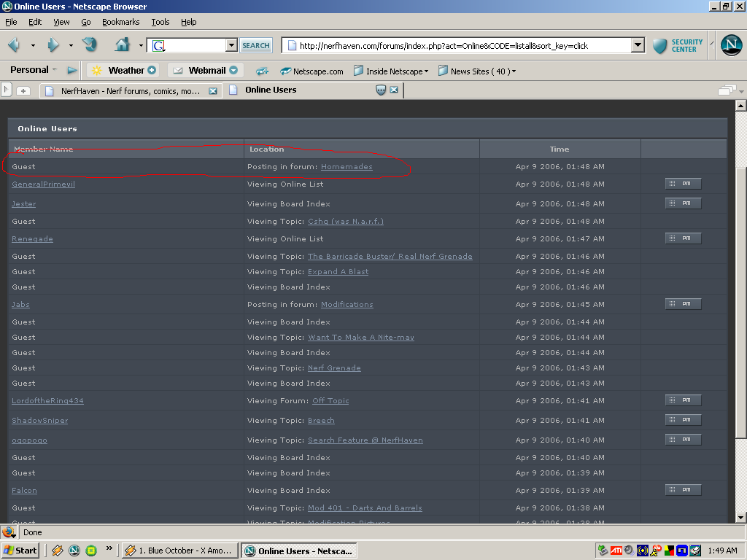747x560 pixels.
Task: Expand the URL address bar dropdown
Action: (x=638, y=45)
